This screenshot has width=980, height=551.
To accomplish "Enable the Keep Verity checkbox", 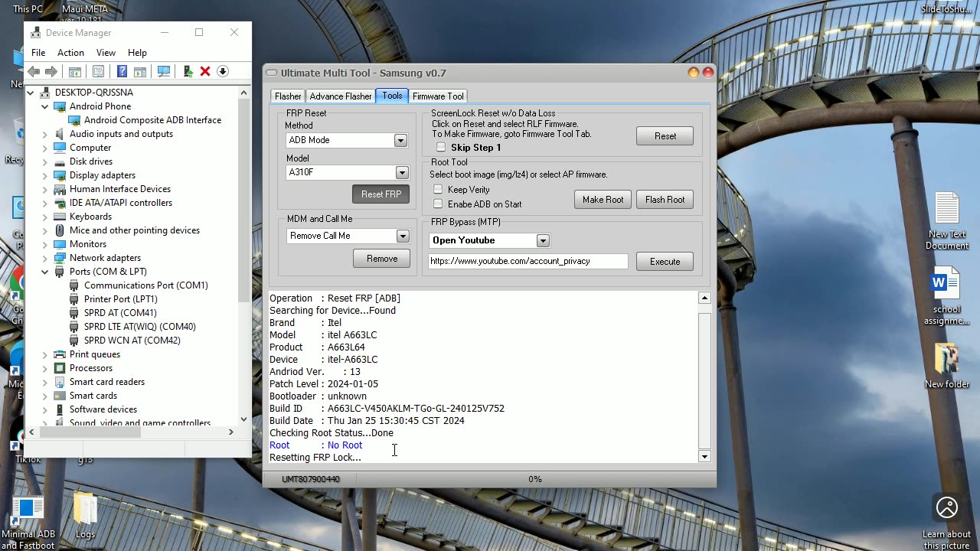I will pos(438,190).
